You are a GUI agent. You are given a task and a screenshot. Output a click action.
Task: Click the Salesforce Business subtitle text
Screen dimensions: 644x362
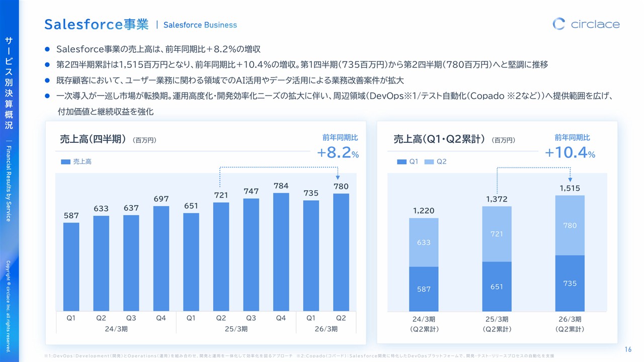coord(200,25)
